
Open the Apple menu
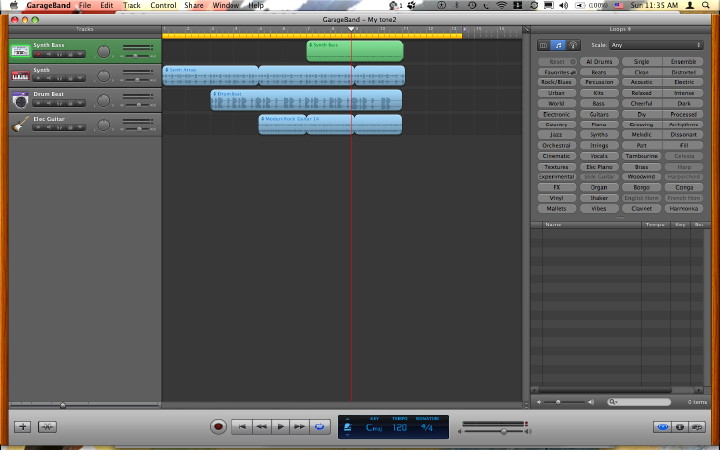(14, 5)
